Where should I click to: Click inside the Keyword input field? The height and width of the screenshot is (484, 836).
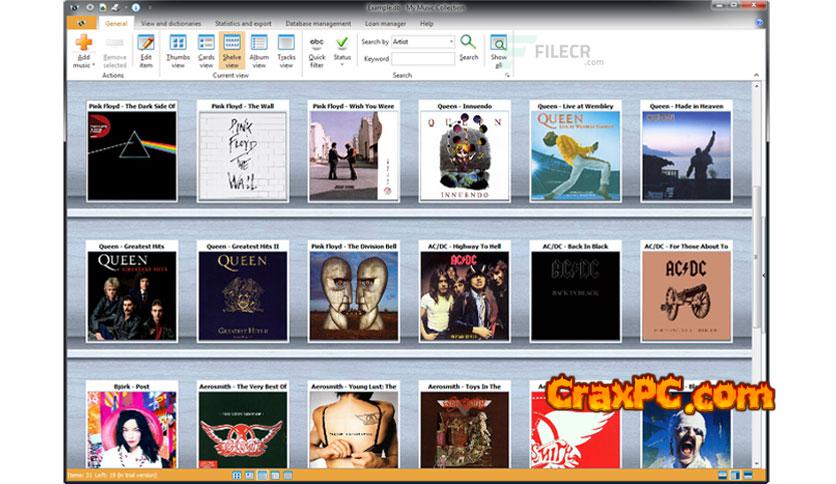[423, 58]
